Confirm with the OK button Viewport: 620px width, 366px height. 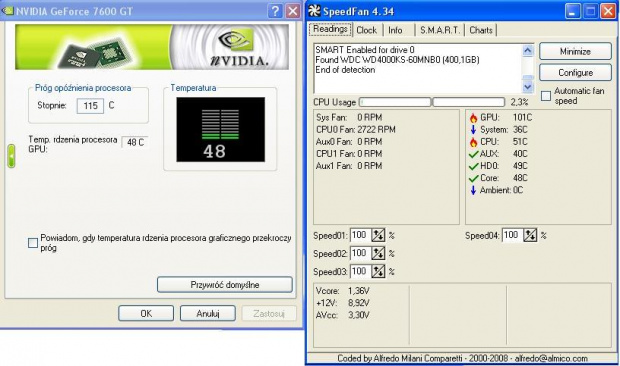coord(146,313)
